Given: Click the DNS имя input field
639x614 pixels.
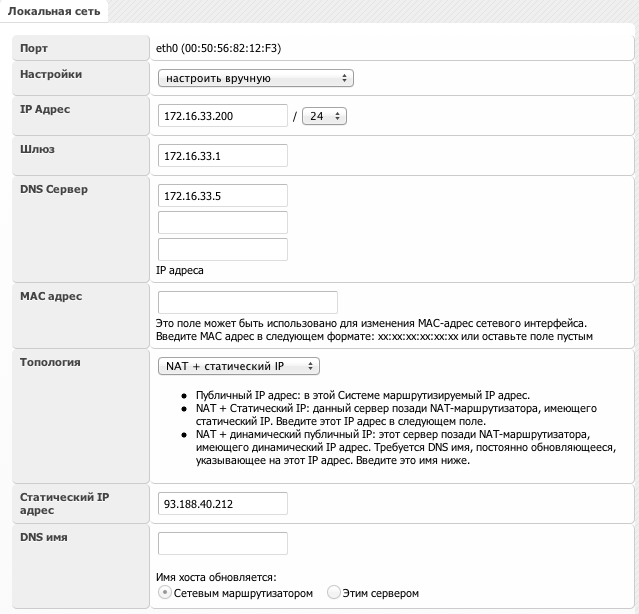Looking at the screenshot, I should click(223, 544).
